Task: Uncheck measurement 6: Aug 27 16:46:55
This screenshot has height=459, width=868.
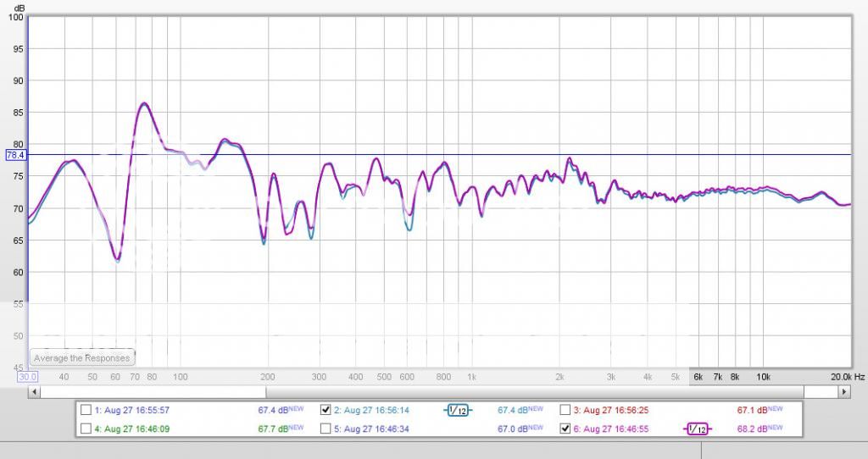Action: 565,428
